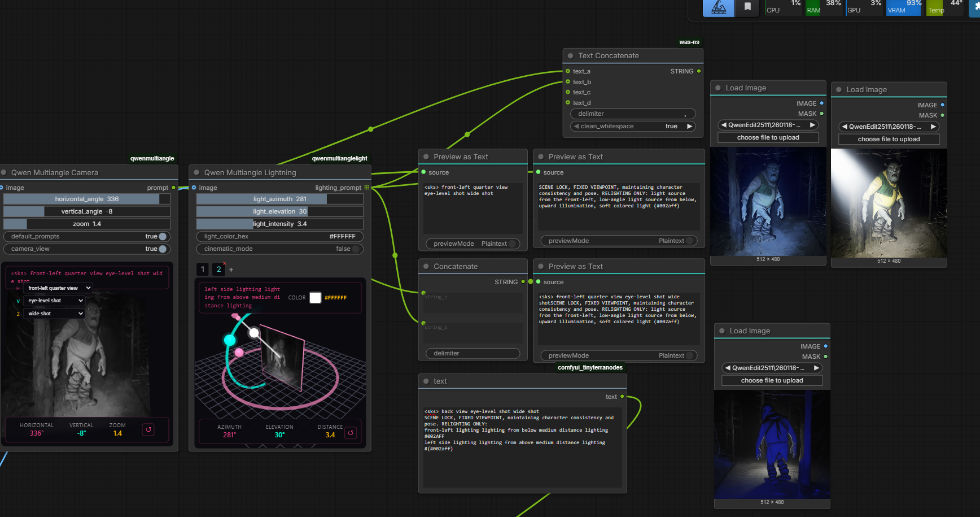Adjust the light_azimuth slider
Screen dimensions: 980x517
(x=280, y=199)
